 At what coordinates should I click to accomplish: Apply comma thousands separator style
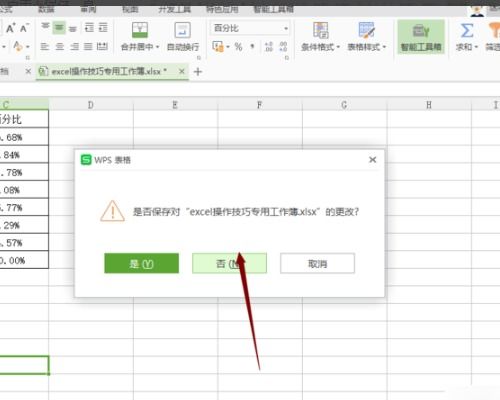pos(252,46)
